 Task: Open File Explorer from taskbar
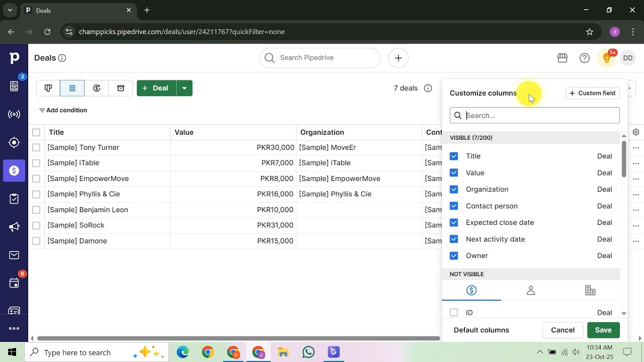tap(283, 352)
